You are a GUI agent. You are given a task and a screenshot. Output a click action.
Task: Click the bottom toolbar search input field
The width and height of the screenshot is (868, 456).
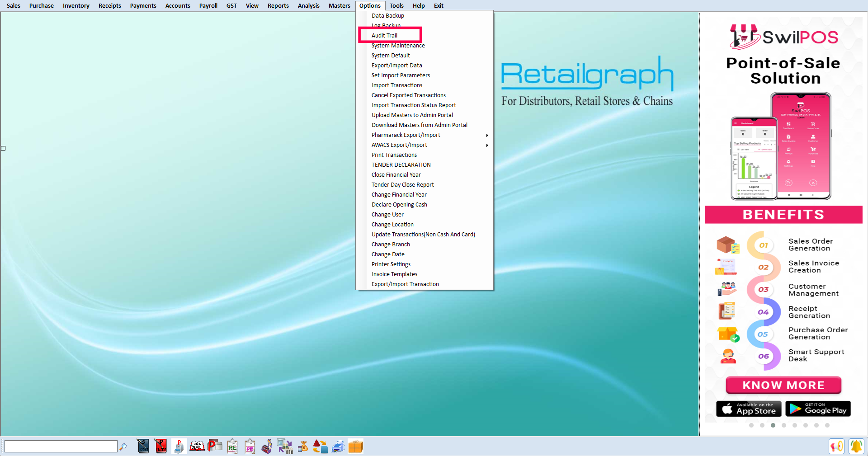pos(61,447)
